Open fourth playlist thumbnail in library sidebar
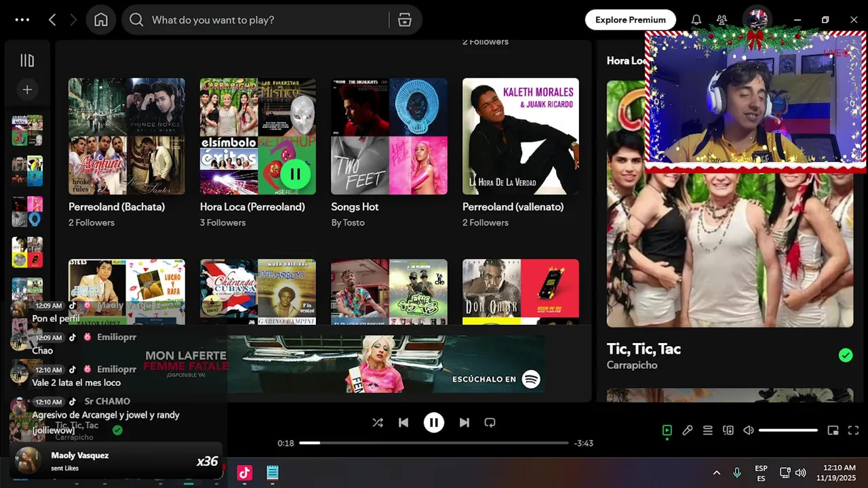Screen dimensions: 868x488 27,253
